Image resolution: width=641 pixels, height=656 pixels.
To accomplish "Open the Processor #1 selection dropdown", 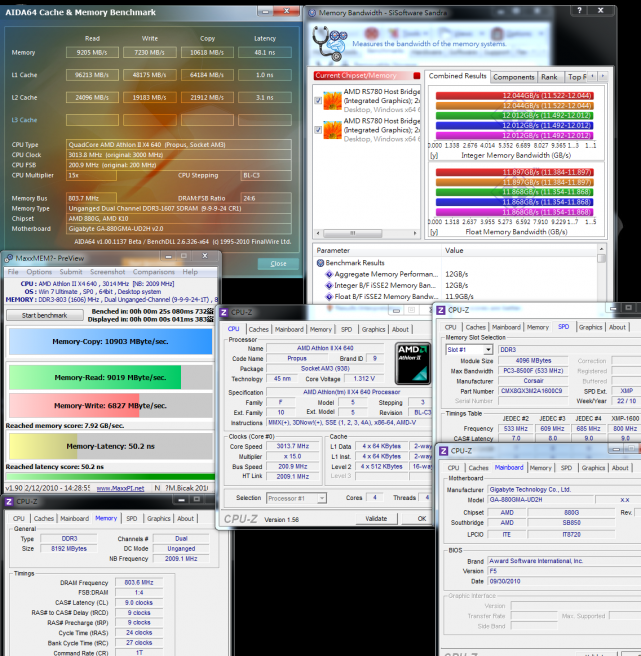I will click(321, 498).
